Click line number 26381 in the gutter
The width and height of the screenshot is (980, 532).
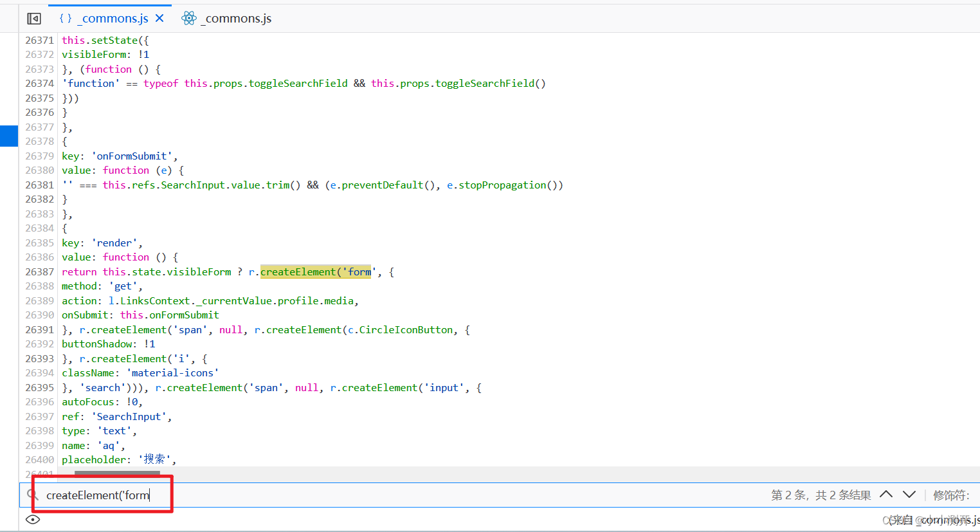[x=40, y=185]
